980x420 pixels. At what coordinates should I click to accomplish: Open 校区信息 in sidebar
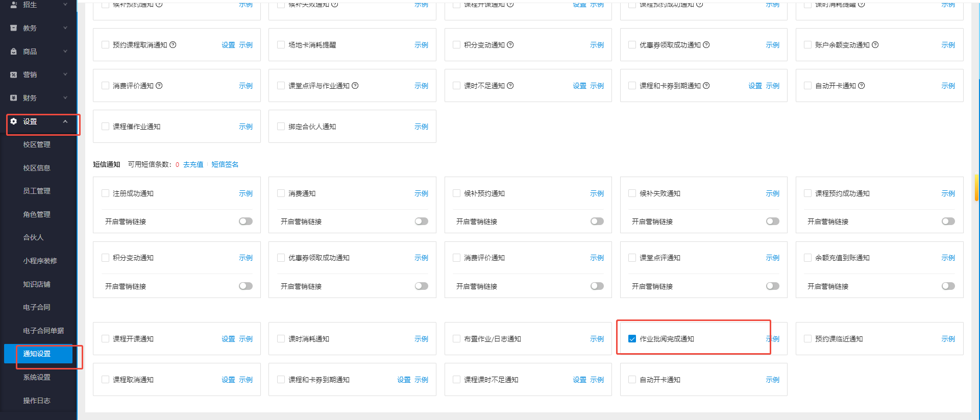[x=37, y=168]
